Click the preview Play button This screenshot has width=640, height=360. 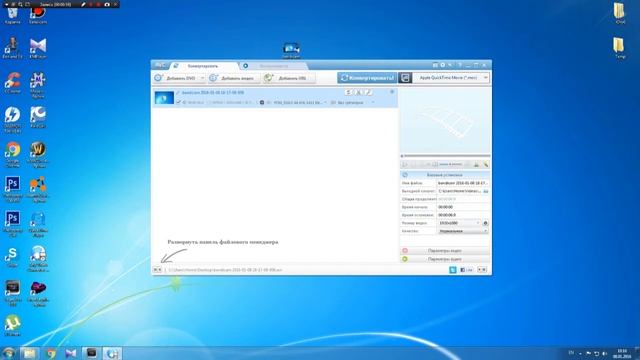[x=405, y=164]
